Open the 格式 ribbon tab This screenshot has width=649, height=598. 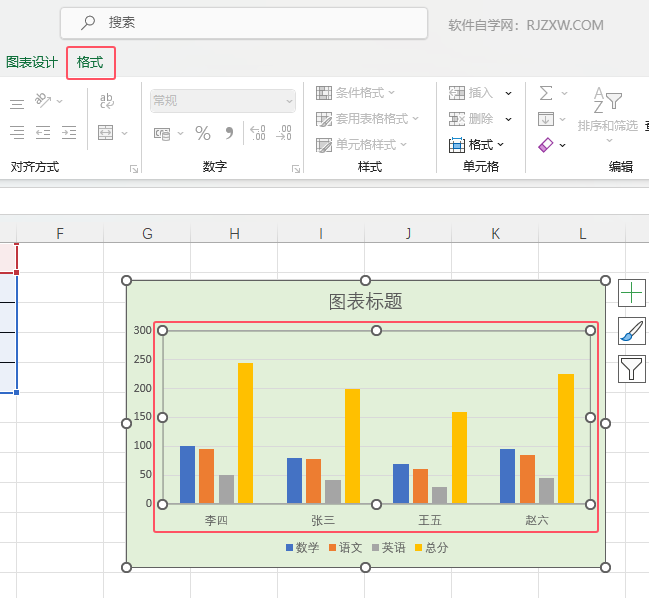[90, 62]
